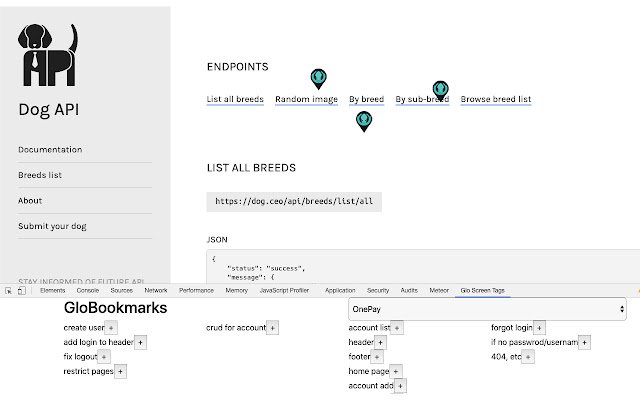Open the About sidebar link

[x=30, y=201]
